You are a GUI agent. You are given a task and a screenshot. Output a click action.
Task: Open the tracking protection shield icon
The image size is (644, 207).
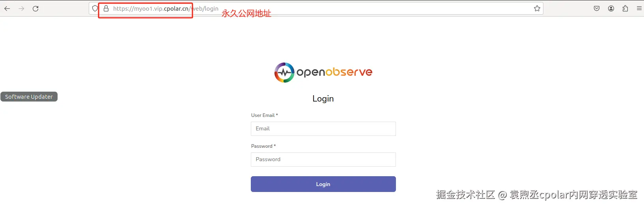click(x=95, y=8)
